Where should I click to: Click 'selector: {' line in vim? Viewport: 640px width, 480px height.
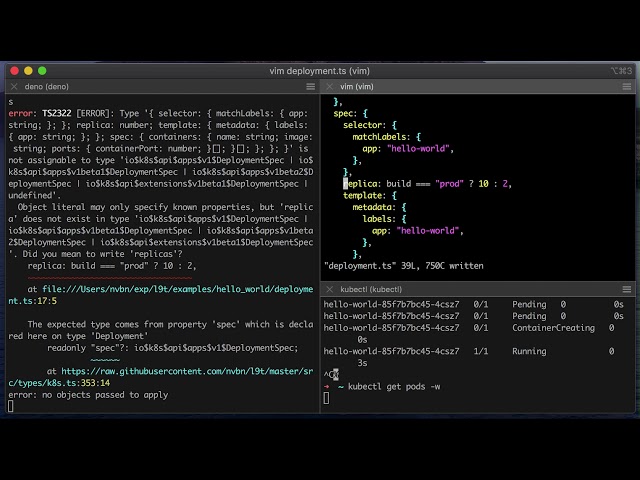coord(370,125)
